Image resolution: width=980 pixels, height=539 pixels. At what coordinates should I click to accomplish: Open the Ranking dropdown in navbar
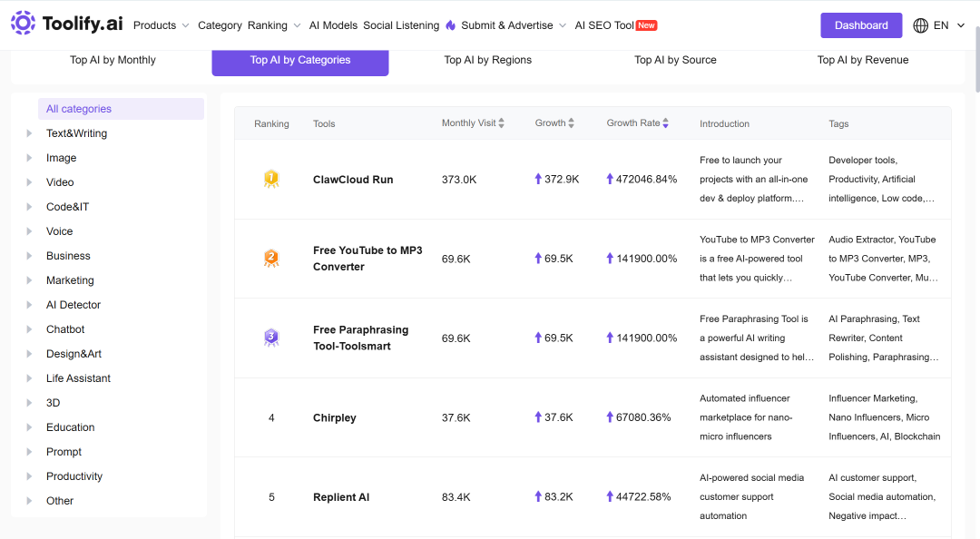click(274, 25)
